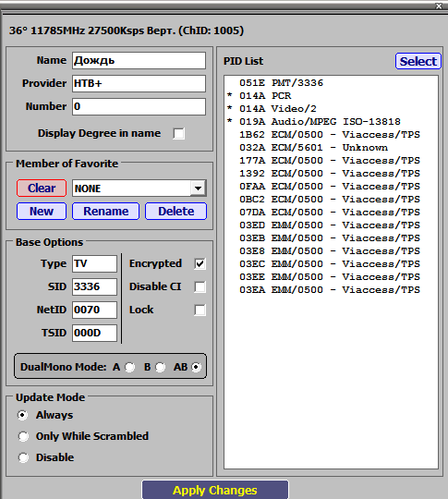
Task: Select PID row 03EA EMM/0500
Action: pyautogui.click(x=331, y=290)
